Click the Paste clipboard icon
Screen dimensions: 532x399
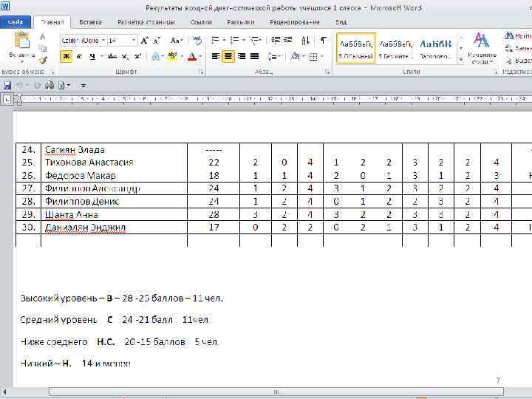coord(22,41)
